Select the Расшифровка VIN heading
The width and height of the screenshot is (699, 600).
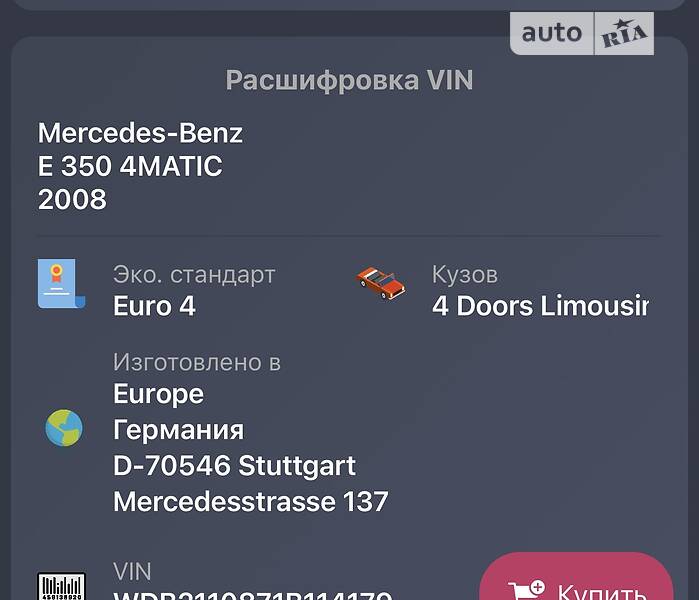pos(349,80)
